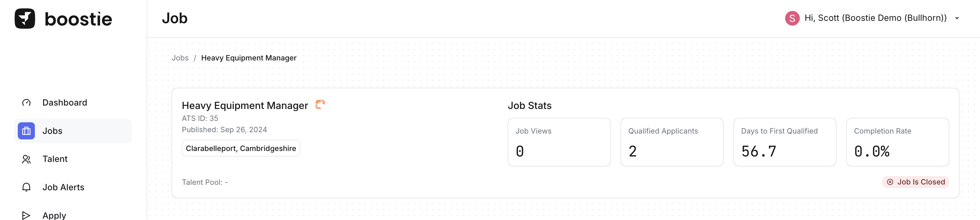Click the Job Is Closed badge
This screenshot has height=220, width=980.
point(915,182)
